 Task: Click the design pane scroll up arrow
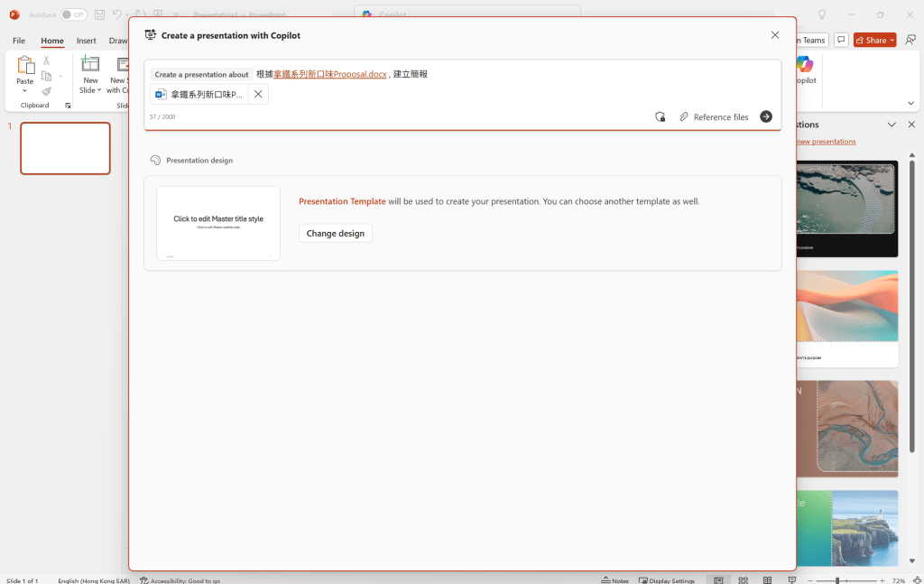[911, 155]
